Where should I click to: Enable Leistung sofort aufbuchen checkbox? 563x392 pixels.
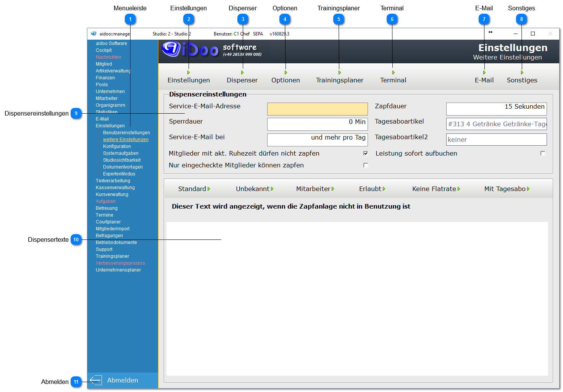543,153
